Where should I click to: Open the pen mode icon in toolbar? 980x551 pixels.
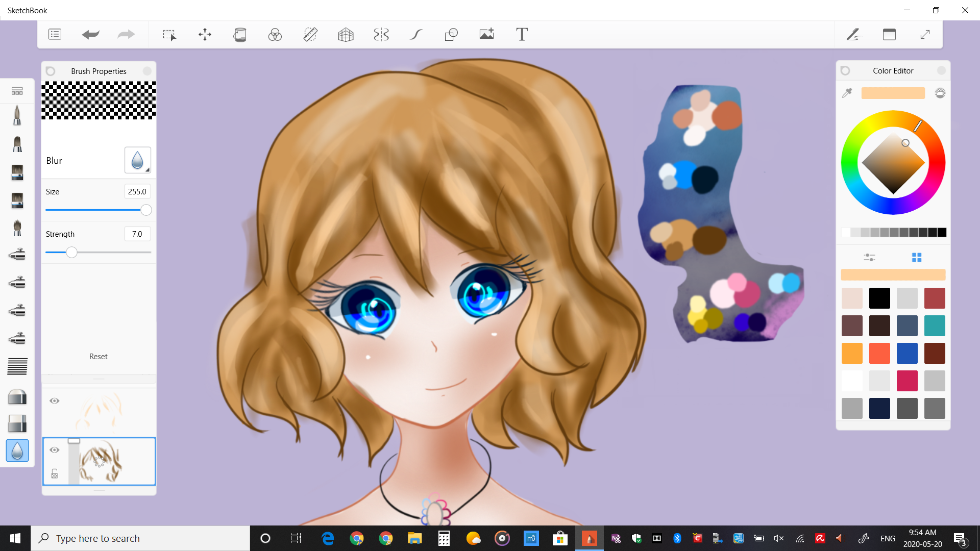click(853, 34)
